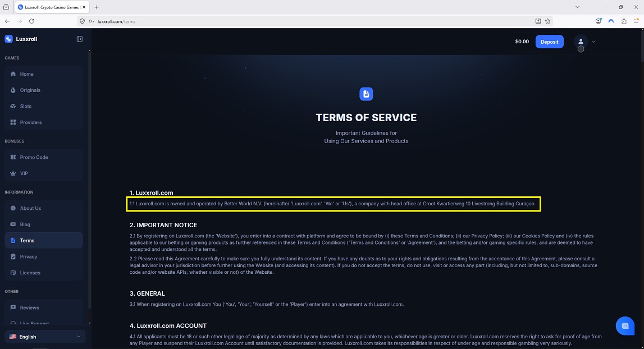Open the browser extensions puzzle icon
The width and height of the screenshot is (644, 349).
click(624, 21)
